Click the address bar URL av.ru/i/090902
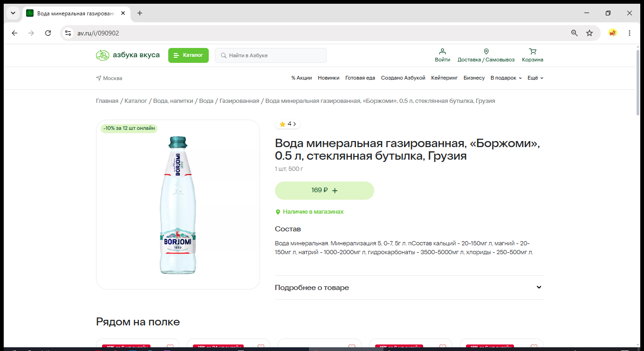The height and width of the screenshot is (351, 644). point(98,33)
